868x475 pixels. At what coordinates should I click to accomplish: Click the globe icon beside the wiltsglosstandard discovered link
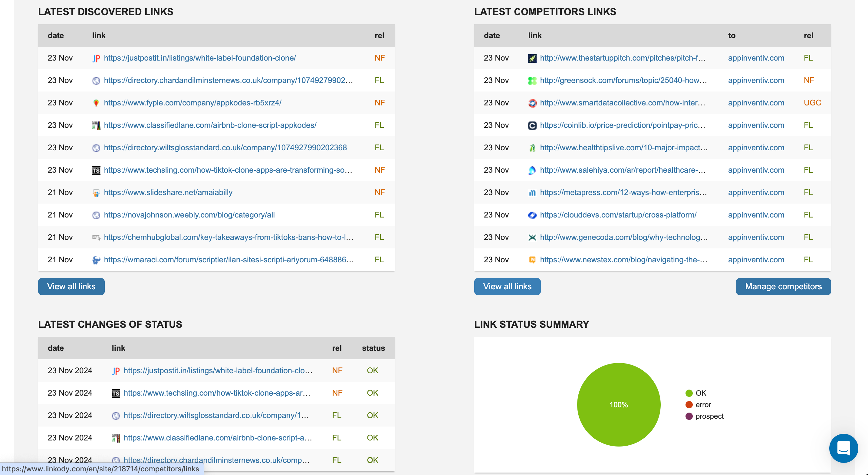(96, 148)
